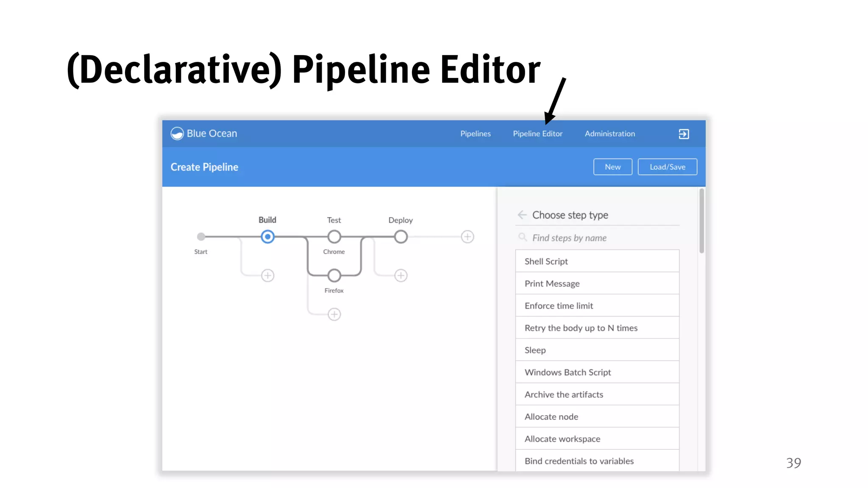Click the Test stage label
This screenshot has height=488, width=868.
pos(334,220)
